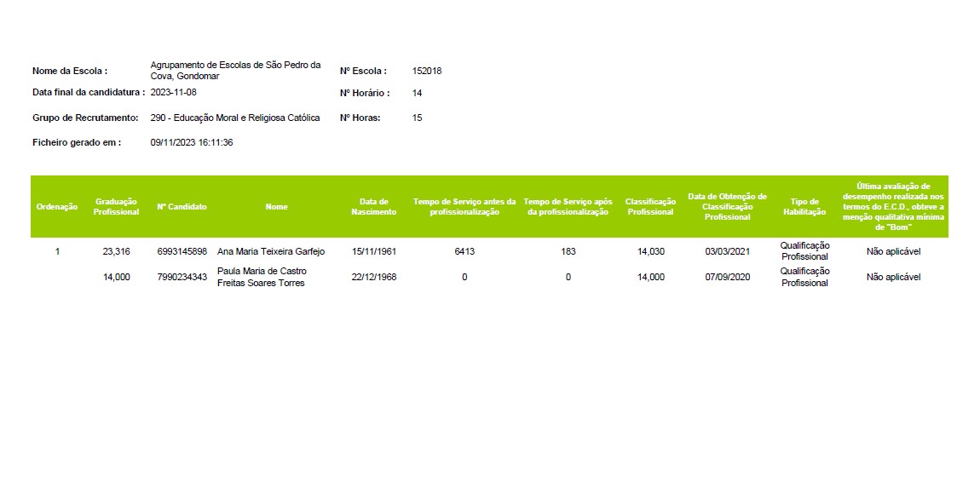Click the Tipo de Habilitação header
The width and height of the screenshot is (980, 494).
[x=804, y=207]
